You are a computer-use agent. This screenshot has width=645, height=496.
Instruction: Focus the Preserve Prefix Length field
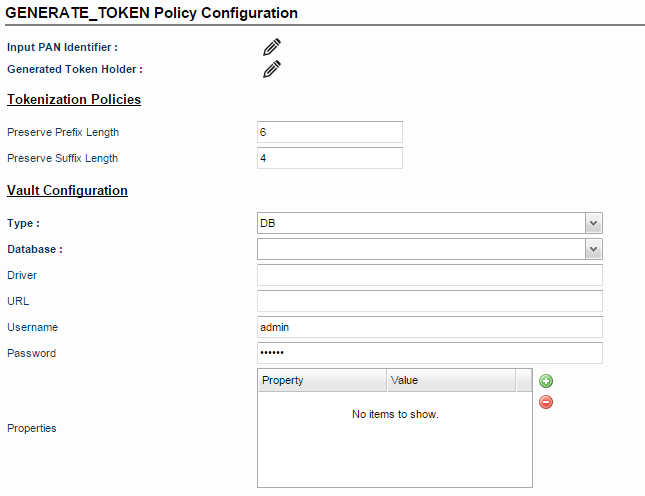(330, 132)
